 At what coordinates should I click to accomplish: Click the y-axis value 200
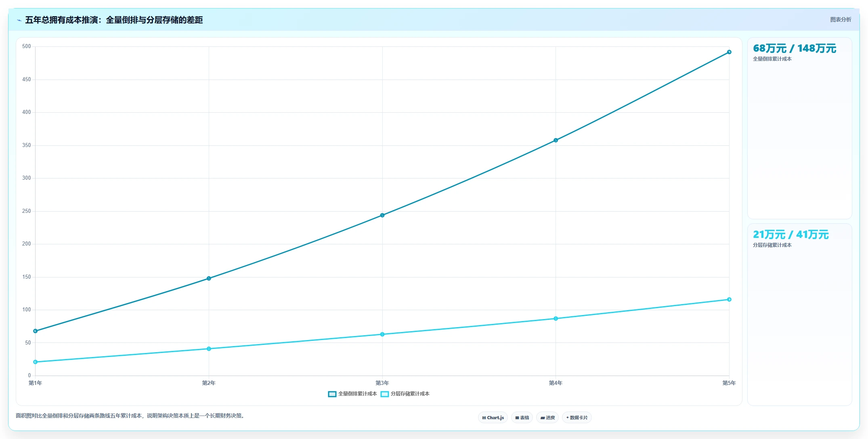[27, 244]
